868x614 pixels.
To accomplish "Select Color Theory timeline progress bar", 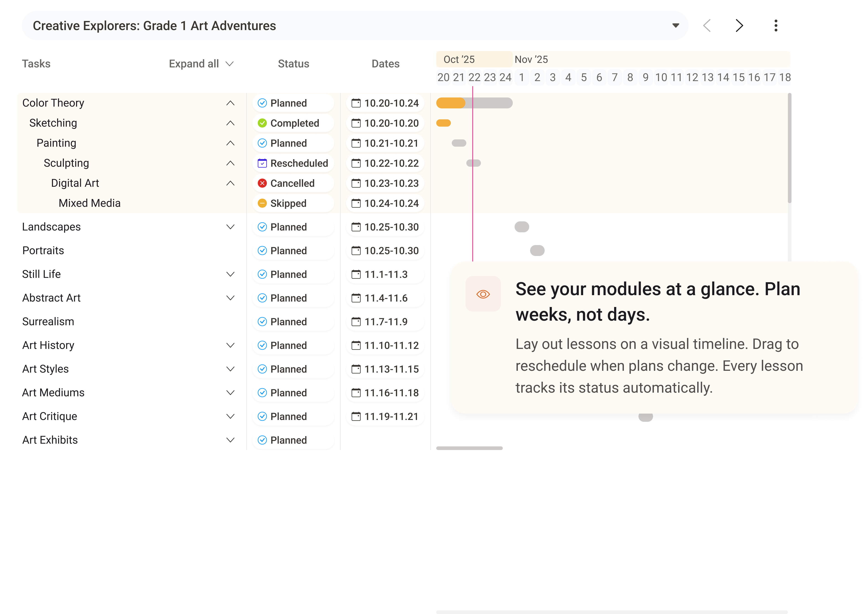I will pyautogui.click(x=474, y=103).
